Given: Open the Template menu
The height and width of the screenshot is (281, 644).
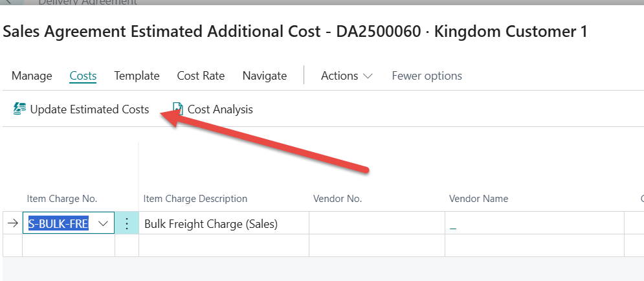Looking at the screenshot, I should pos(137,76).
